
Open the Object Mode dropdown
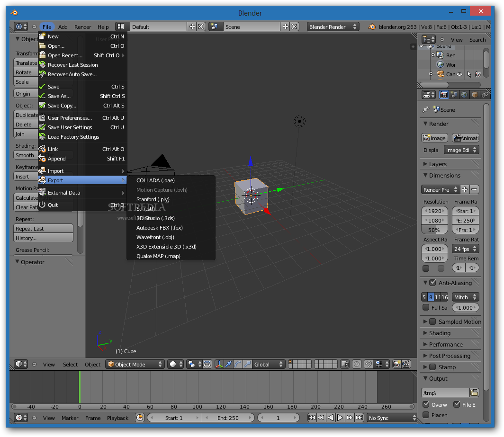tap(135, 364)
